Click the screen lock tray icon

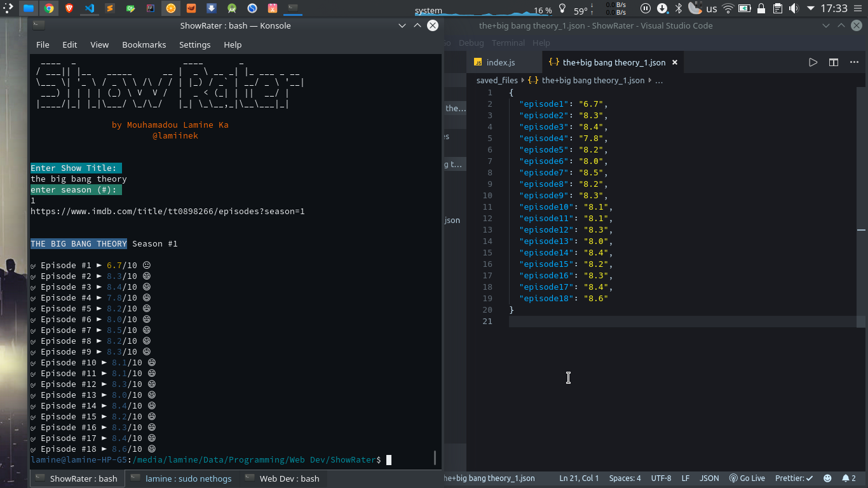(x=761, y=8)
